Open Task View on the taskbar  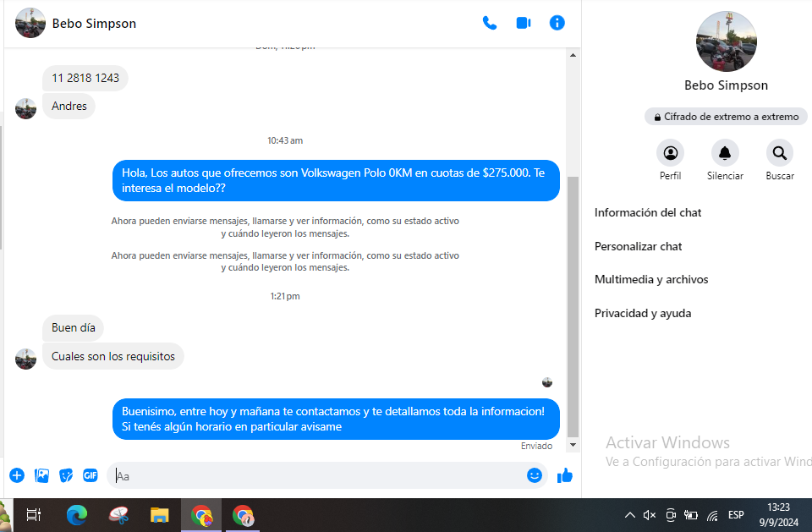click(x=34, y=515)
